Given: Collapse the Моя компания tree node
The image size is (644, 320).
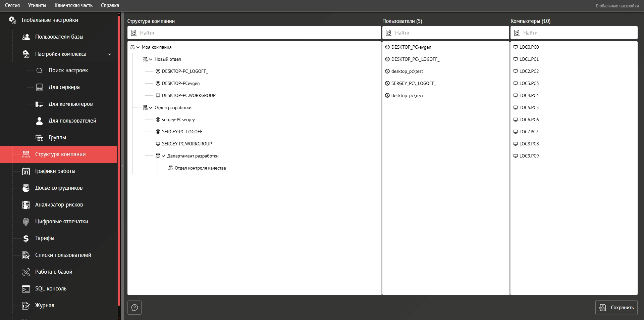Looking at the screenshot, I should click(x=138, y=47).
